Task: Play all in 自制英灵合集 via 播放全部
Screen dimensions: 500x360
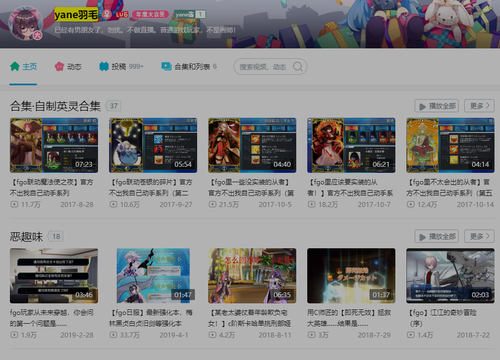Action: pos(436,106)
